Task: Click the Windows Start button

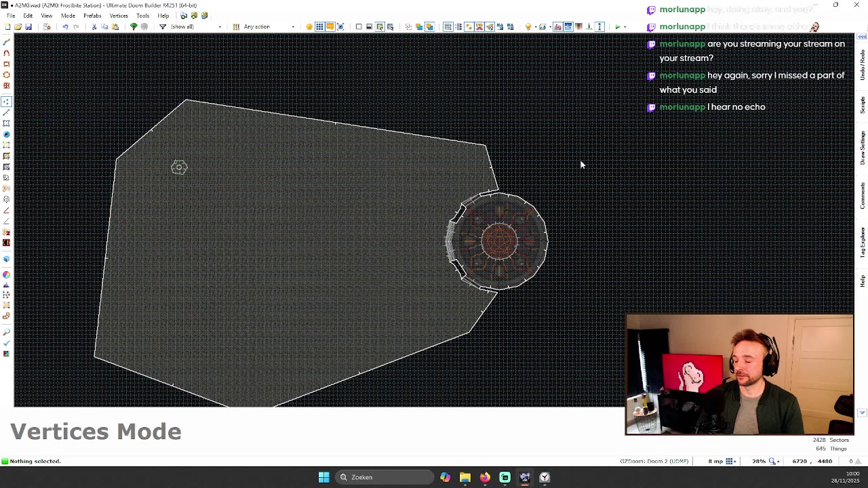Action: [x=323, y=477]
